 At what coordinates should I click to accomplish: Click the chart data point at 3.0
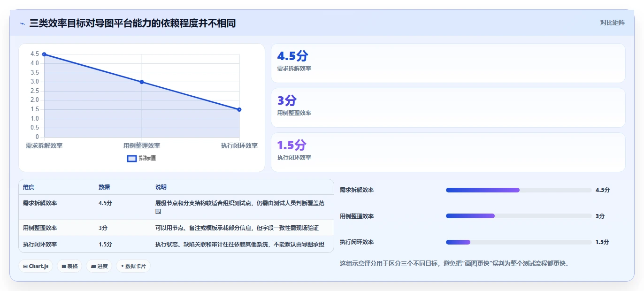coord(142,82)
